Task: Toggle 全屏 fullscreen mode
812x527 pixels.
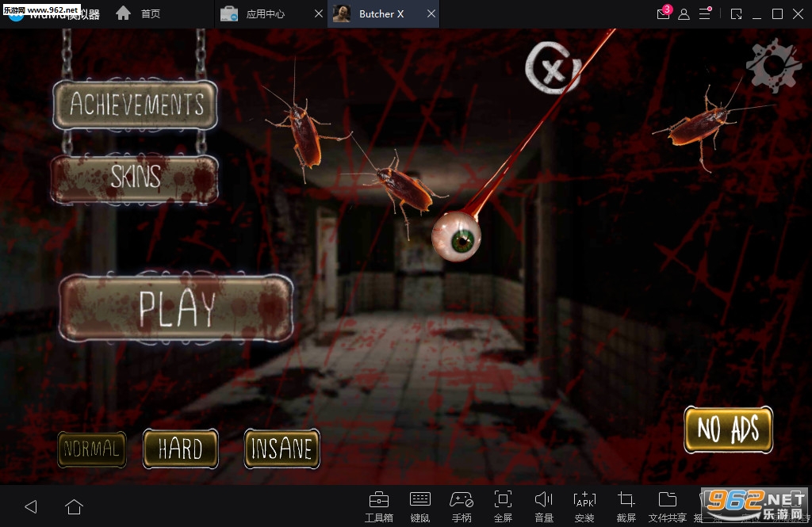Action: pyautogui.click(x=503, y=506)
